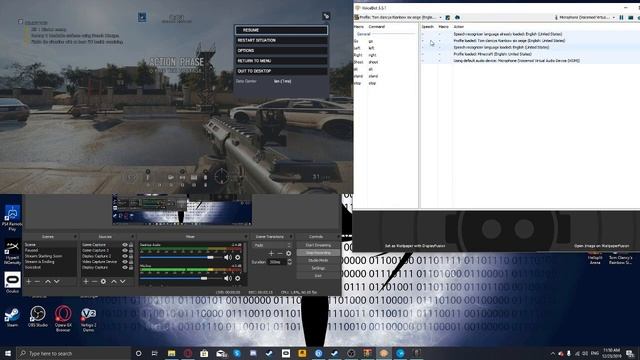The image size is (640, 360).
Task: Toggle visibility eye of Display Capture source
Action: click(x=125, y=267)
